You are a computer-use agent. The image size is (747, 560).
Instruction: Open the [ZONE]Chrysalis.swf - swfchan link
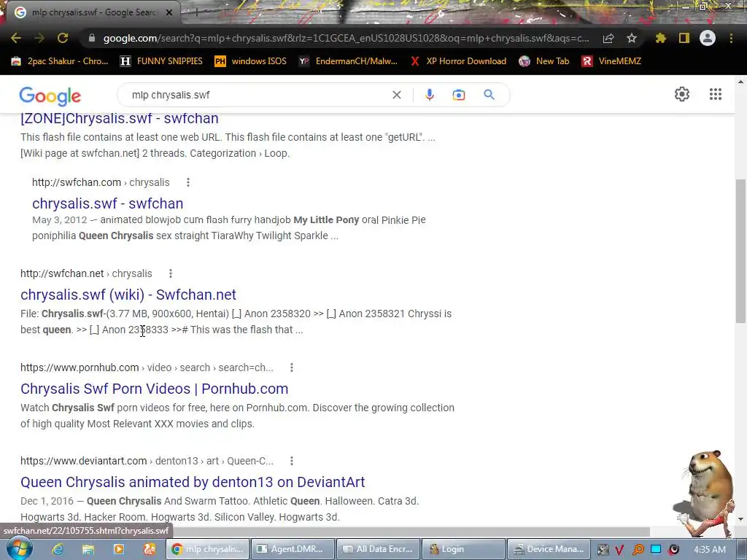click(120, 118)
